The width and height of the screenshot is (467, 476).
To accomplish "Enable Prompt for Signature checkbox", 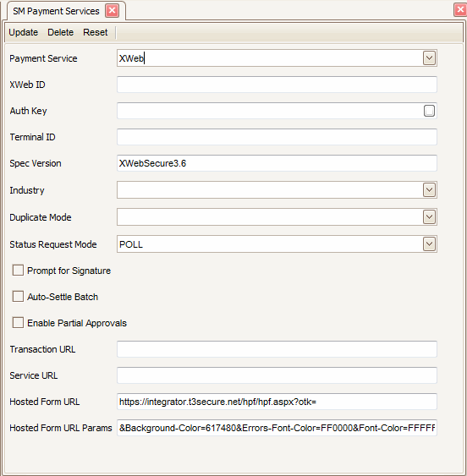I will point(18,271).
